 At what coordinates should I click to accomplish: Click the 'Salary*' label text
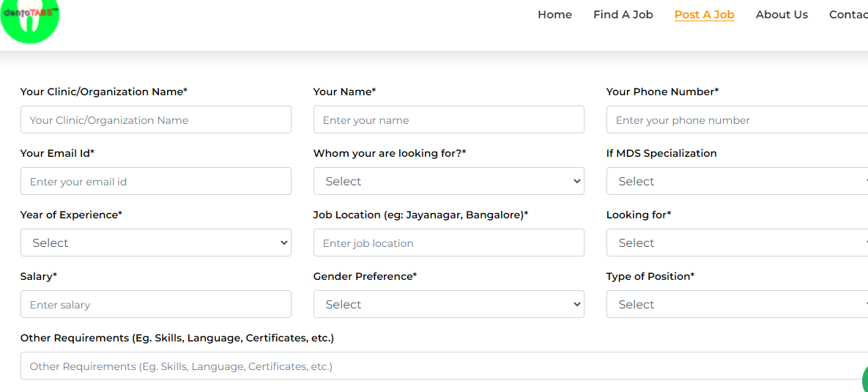coord(39,276)
